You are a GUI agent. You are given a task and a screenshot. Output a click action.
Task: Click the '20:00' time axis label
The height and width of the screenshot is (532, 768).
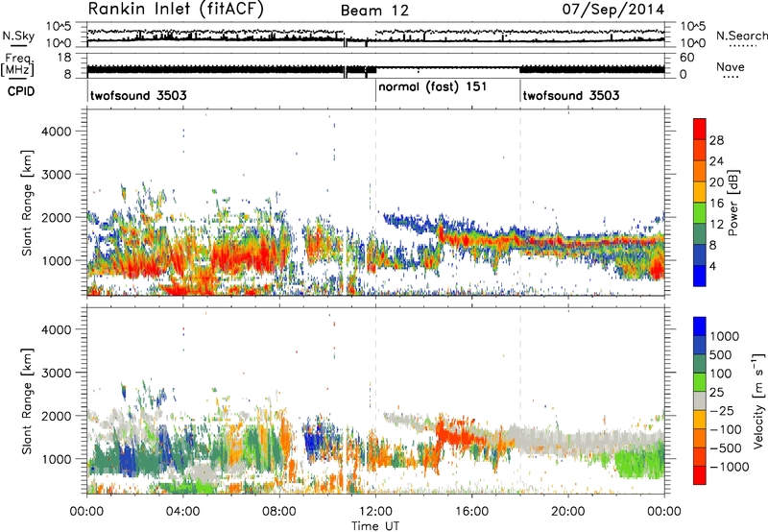[x=568, y=512]
